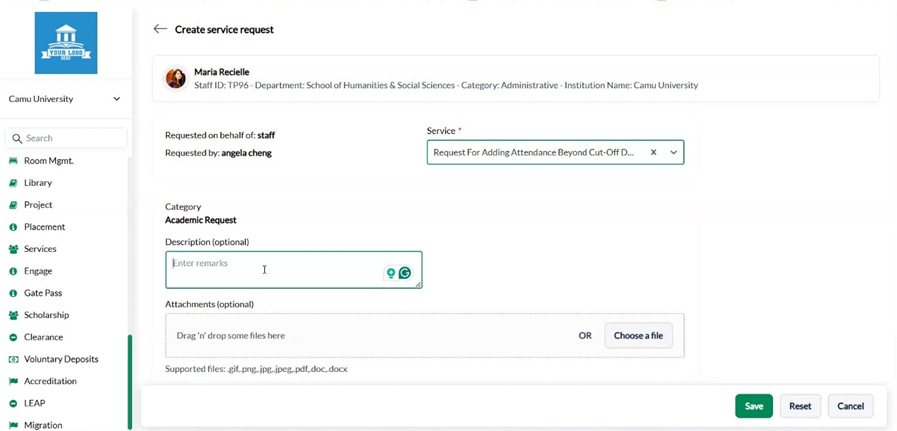The image size is (897, 431).
Task: Expand the Service dropdown chevron
Action: click(674, 153)
